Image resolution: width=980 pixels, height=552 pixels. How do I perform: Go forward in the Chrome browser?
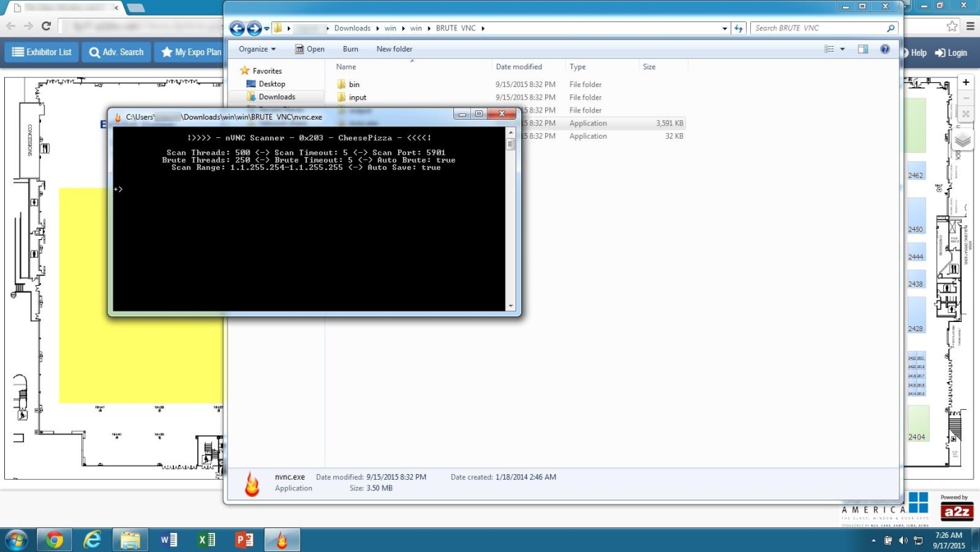[28, 26]
